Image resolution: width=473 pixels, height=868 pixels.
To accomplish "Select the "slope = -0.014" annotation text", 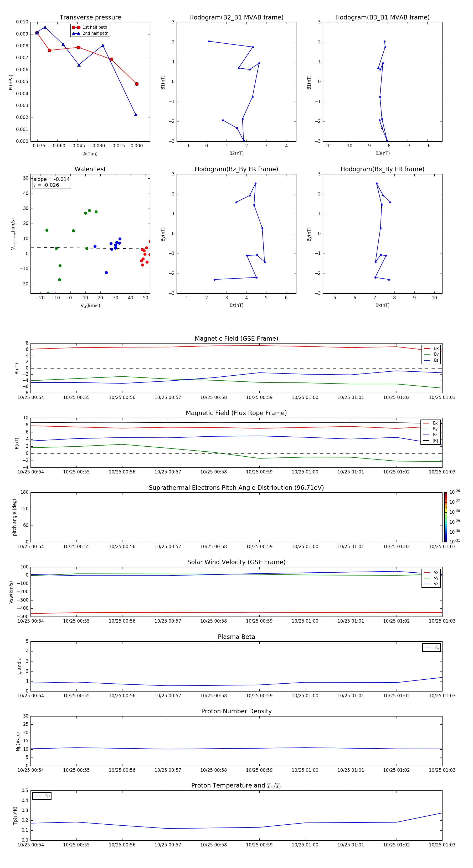I will [x=52, y=179].
